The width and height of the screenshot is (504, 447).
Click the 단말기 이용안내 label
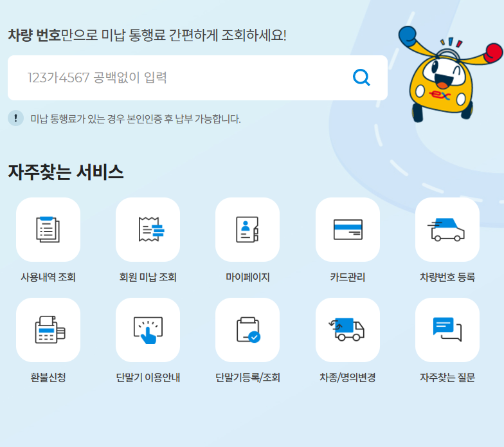(148, 378)
